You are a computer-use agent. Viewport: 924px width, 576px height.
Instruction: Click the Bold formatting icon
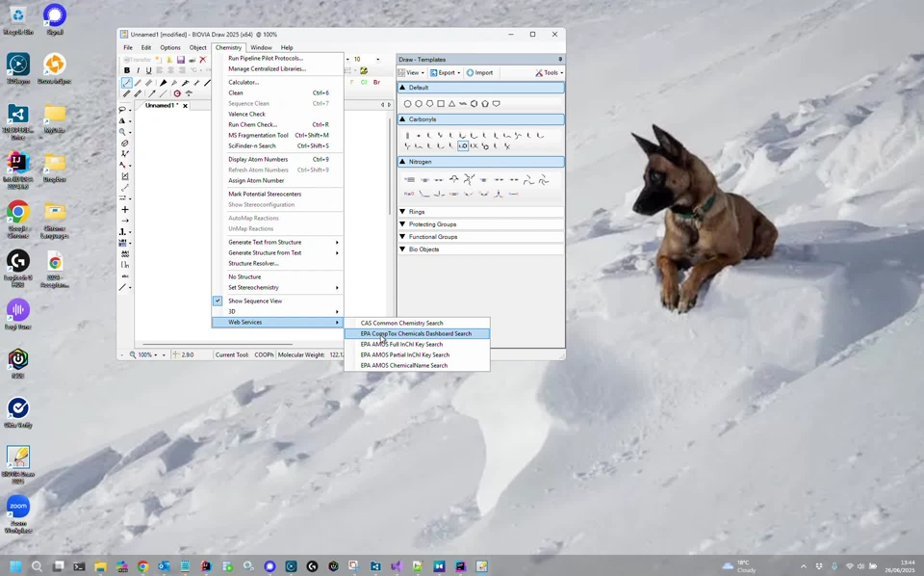coord(127,70)
